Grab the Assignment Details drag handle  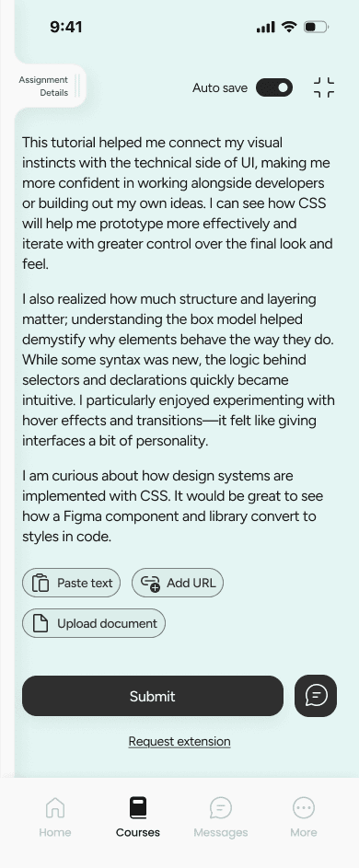click(77, 87)
